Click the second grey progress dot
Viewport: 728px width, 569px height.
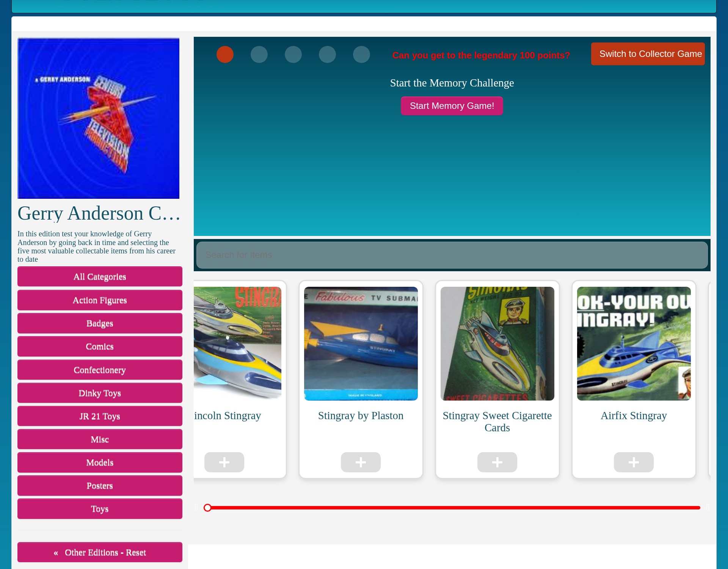click(x=259, y=54)
